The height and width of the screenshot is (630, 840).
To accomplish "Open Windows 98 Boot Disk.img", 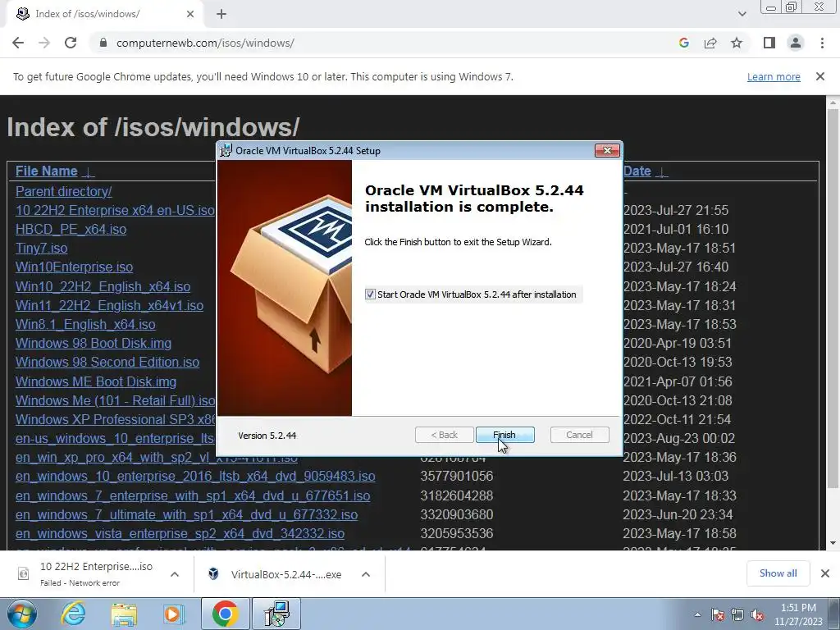I will point(94,343).
